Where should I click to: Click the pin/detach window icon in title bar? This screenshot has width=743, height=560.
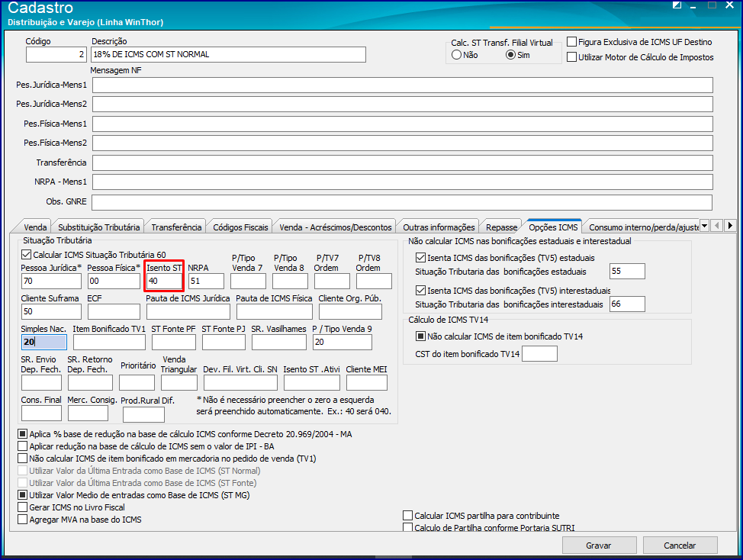677,5
